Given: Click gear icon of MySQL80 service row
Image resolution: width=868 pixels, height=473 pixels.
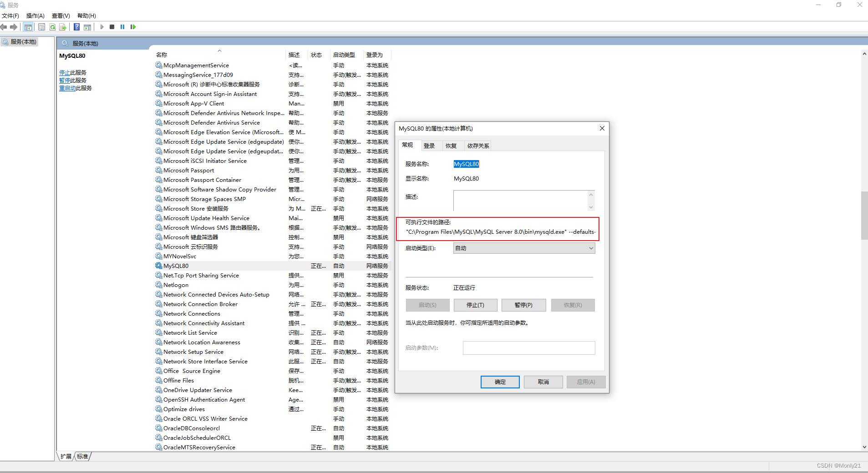Looking at the screenshot, I should click(158, 266).
